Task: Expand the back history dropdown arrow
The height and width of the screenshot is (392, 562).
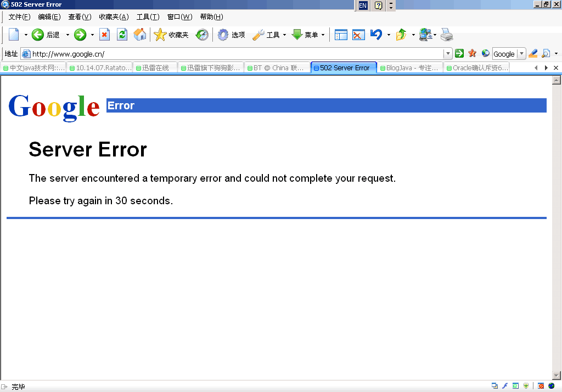Action: pyautogui.click(x=68, y=35)
